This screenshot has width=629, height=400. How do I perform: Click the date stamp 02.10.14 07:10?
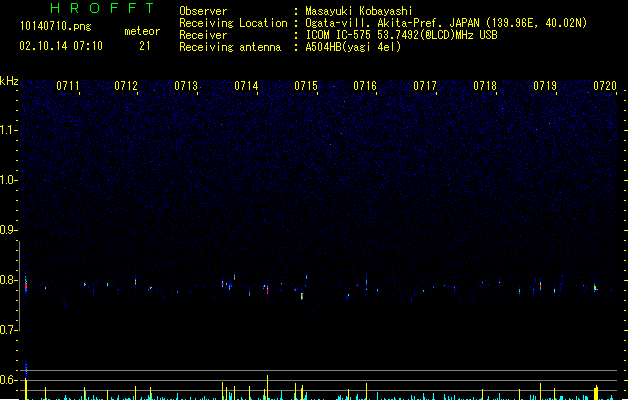(61, 46)
